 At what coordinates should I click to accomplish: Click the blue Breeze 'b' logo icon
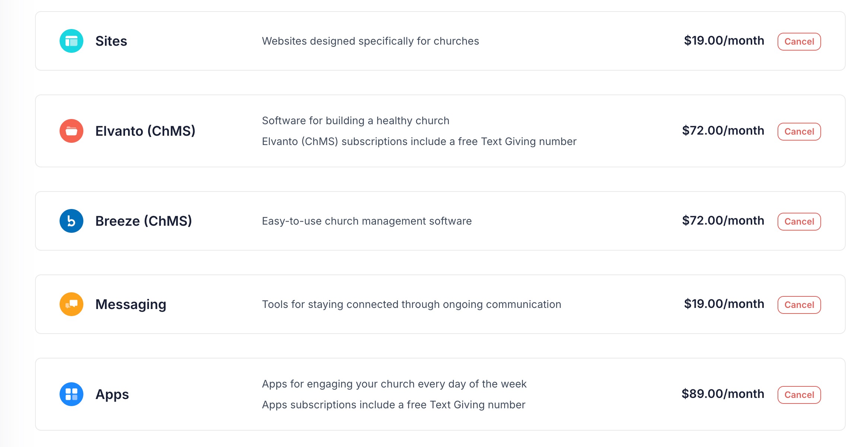71,221
